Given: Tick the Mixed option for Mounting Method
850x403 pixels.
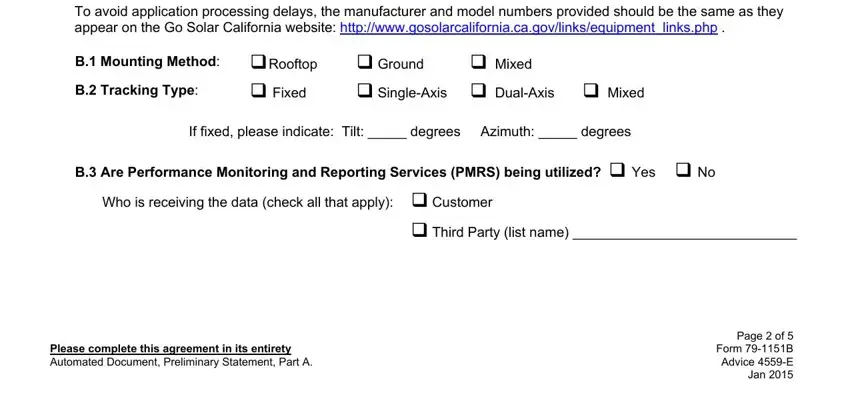Looking at the screenshot, I should [479, 62].
